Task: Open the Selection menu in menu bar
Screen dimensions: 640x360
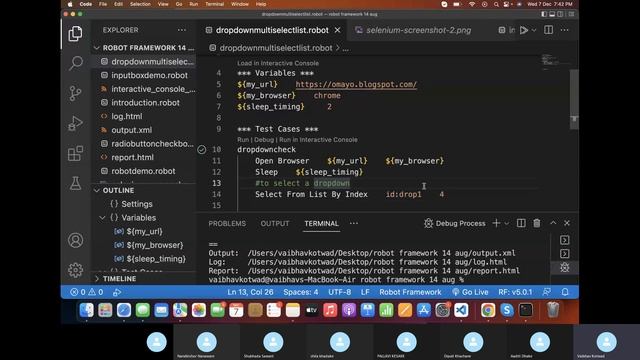Action: point(140,4)
